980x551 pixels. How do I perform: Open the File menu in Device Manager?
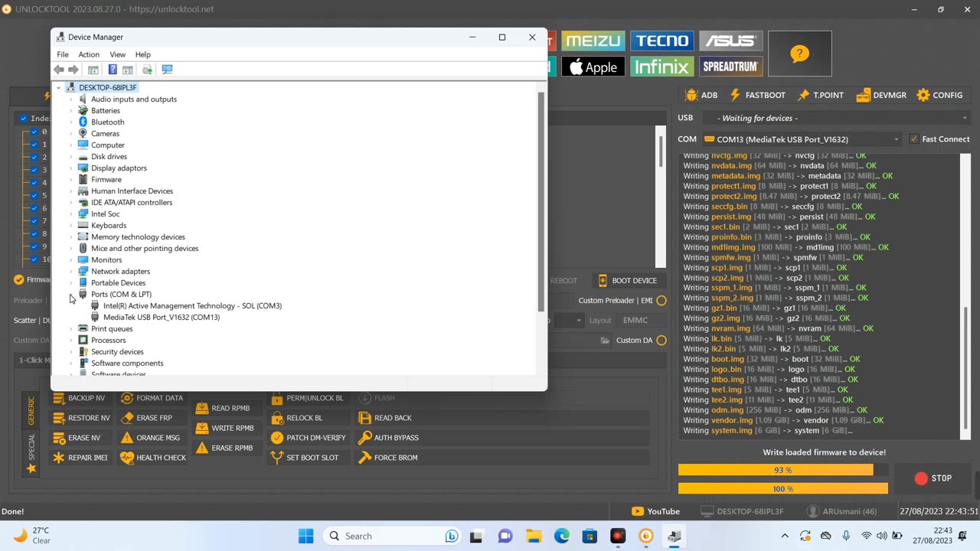tap(63, 54)
